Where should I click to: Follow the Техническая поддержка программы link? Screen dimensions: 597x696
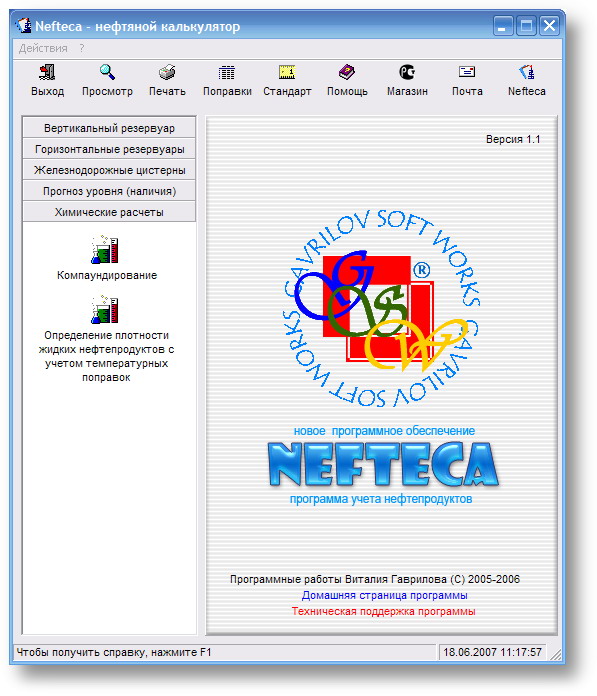384,611
